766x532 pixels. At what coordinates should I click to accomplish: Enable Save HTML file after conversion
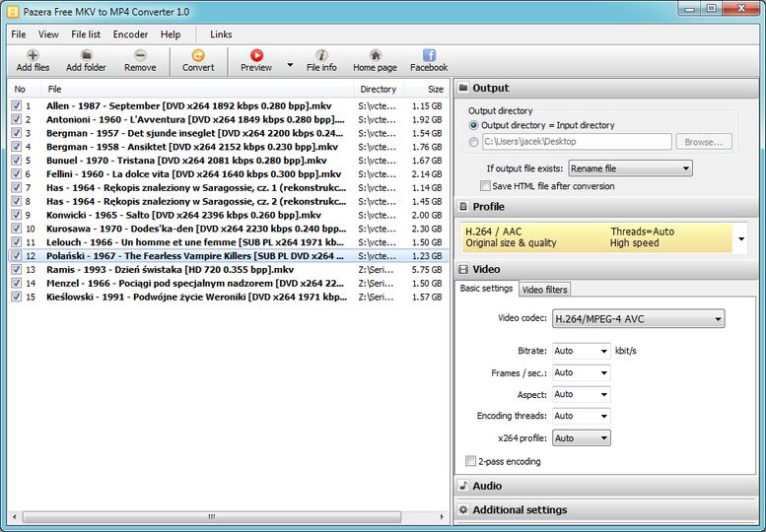pyautogui.click(x=485, y=186)
